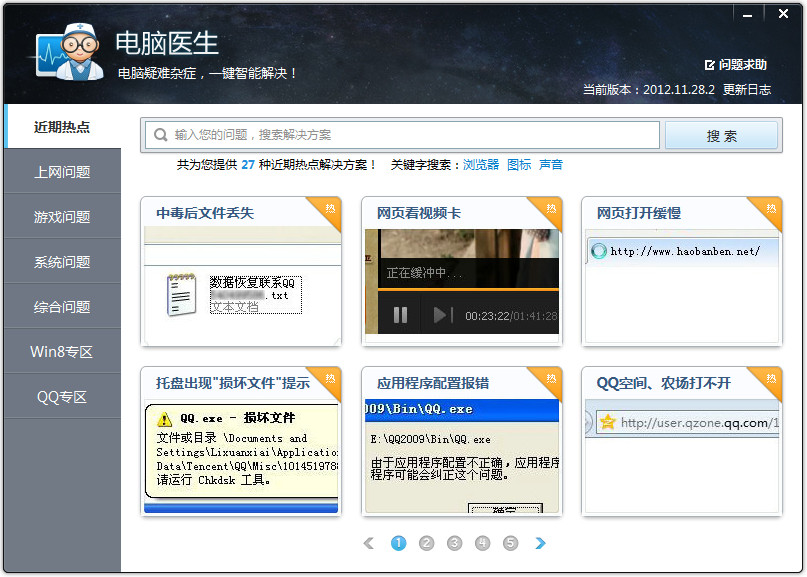Open the 网页打开缓慢 solution card

(x=681, y=271)
